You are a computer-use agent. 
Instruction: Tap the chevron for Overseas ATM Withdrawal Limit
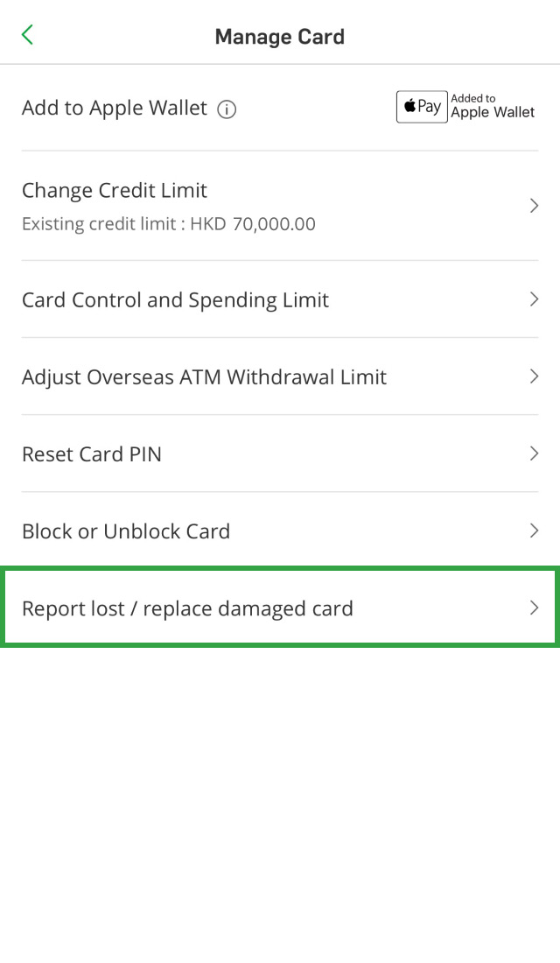coord(534,376)
